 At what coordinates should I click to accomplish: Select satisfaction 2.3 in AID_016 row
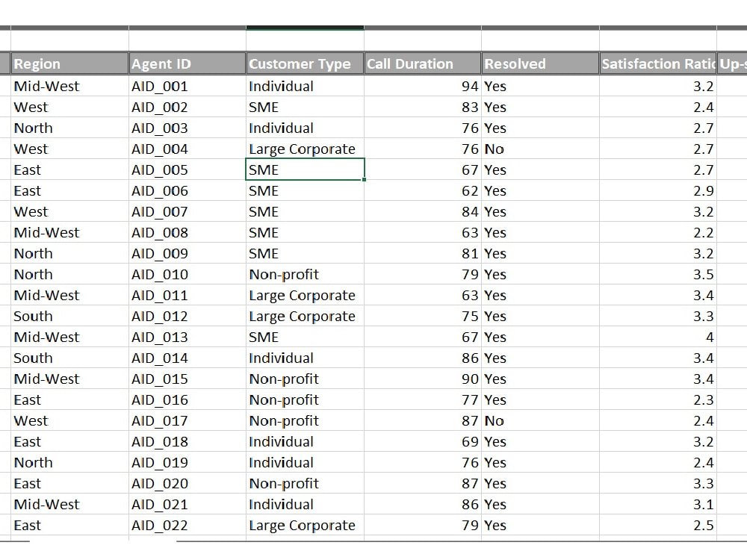658,400
